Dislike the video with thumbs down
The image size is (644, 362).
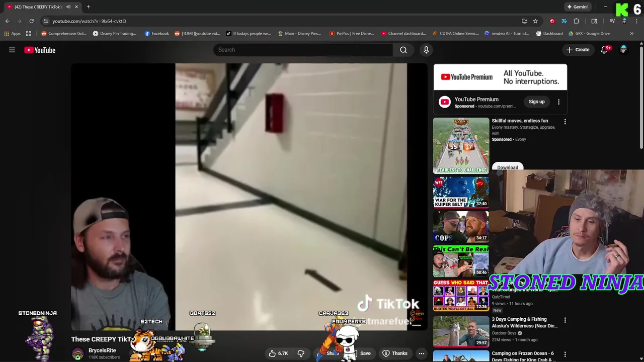[301, 353]
